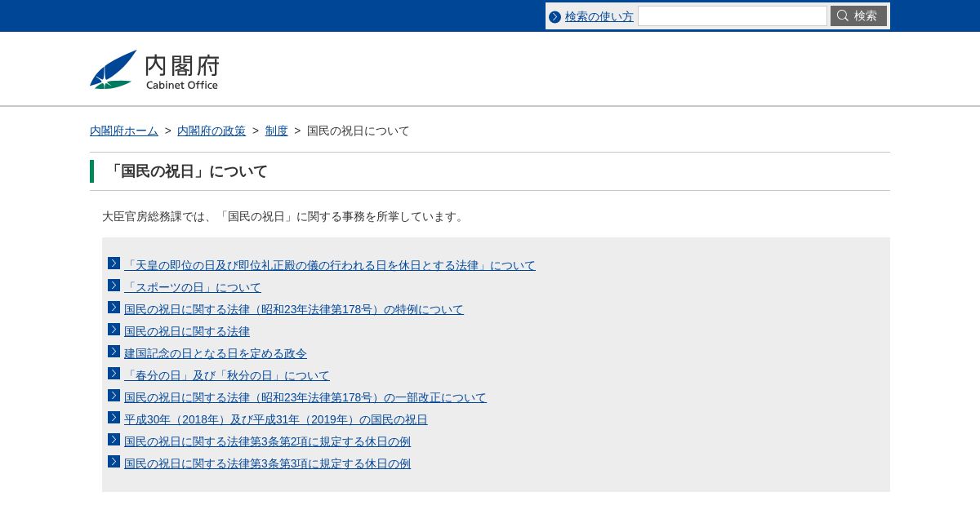This screenshot has height=514, width=980.
Task: Click the arrow icon beside 検索の使い方
Action: (555, 16)
